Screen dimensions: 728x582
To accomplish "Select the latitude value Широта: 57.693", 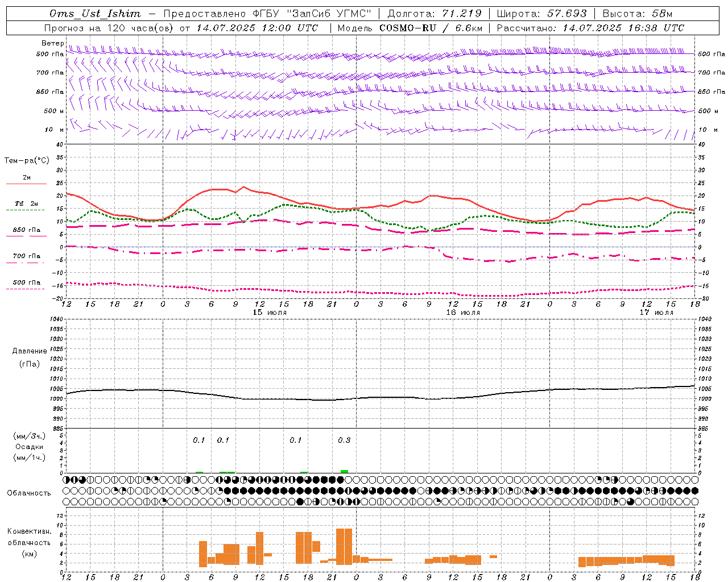I will [x=541, y=14].
